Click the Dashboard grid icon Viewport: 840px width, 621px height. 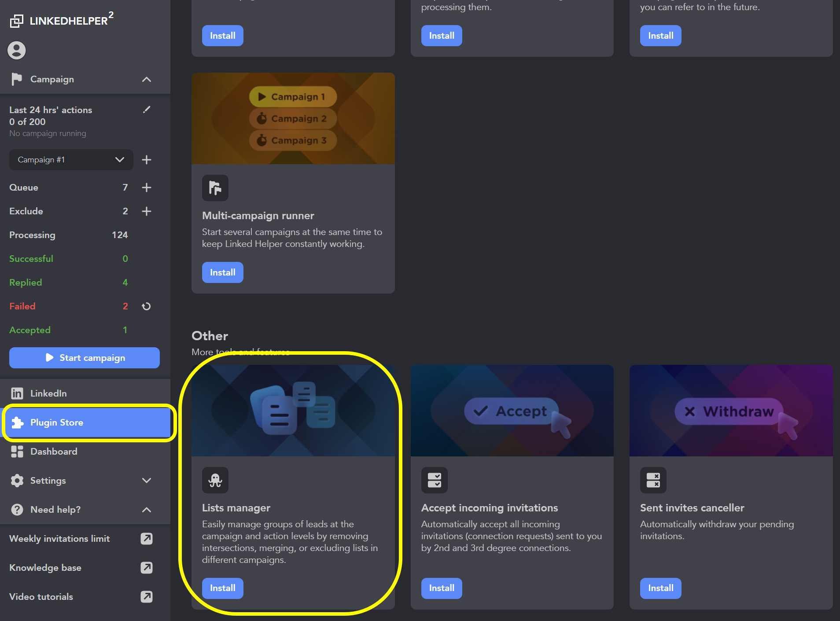click(x=17, y=452)
